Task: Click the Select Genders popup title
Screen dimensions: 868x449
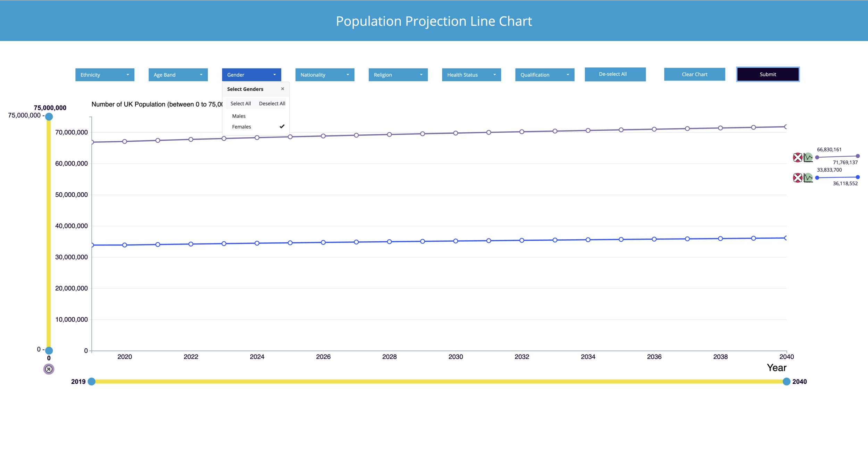Action: (x=245, y=89)
